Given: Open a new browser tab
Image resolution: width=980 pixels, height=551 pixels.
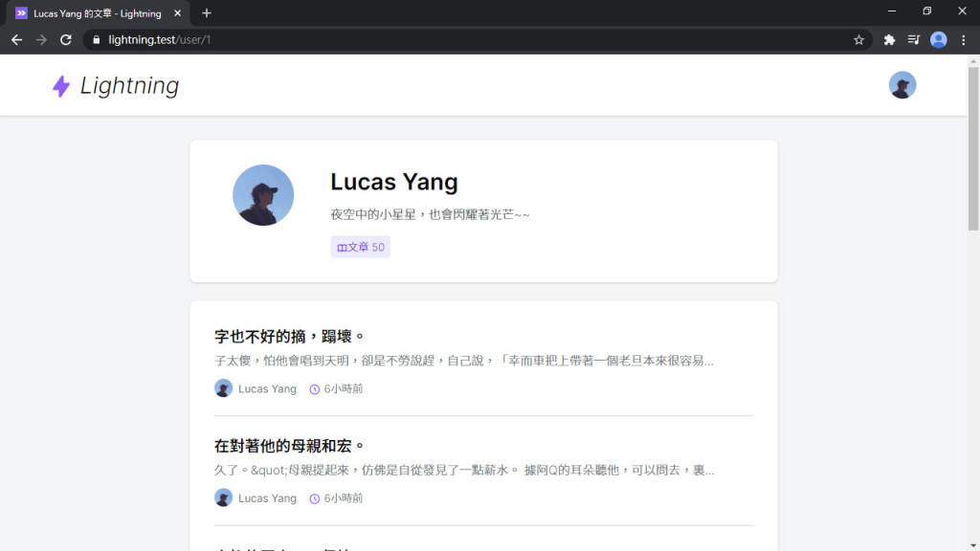Looking at the screenshot, I should point(207,13).
